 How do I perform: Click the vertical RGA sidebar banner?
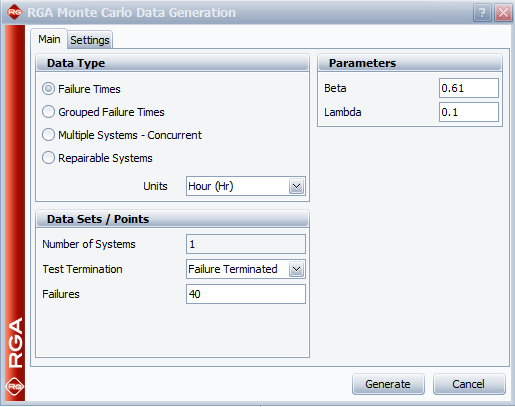(x=15, y=213)
